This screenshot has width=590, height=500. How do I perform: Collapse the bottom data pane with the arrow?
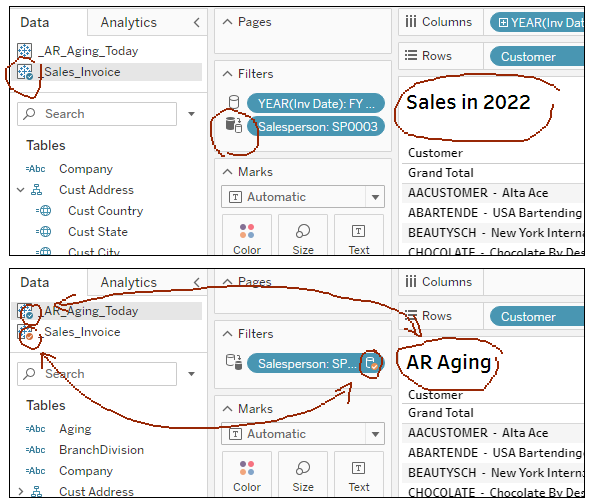click(196, 282)
